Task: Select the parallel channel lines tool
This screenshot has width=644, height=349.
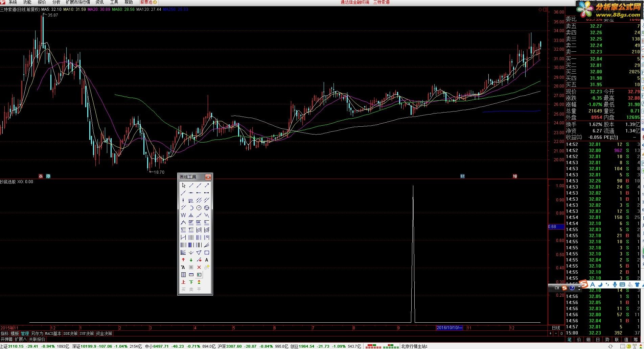Action: (x=199, y=200)
